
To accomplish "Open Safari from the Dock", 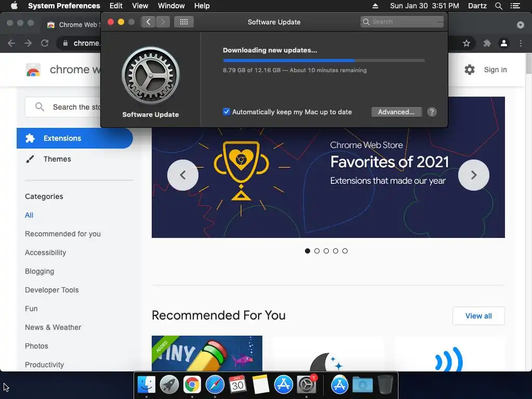I will 215,385.
